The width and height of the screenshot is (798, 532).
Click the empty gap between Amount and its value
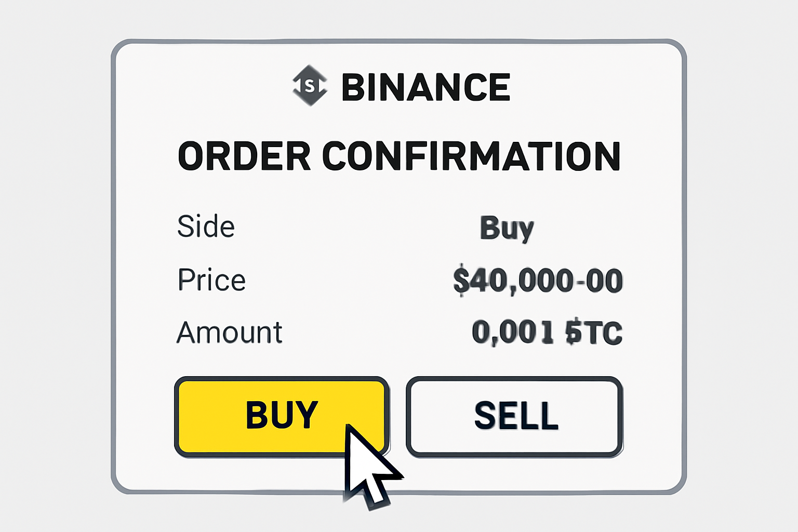click(377, 332)
